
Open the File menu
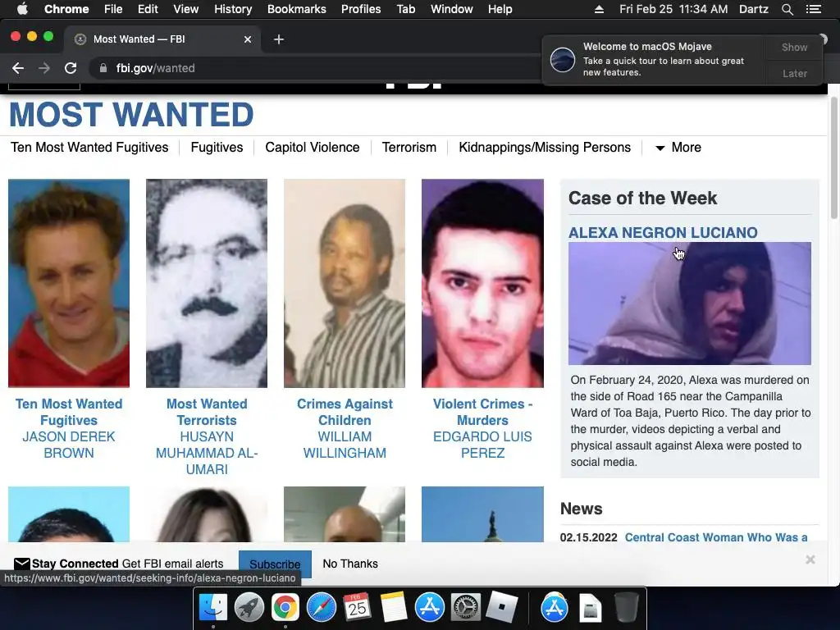click(x=113, y=9)
